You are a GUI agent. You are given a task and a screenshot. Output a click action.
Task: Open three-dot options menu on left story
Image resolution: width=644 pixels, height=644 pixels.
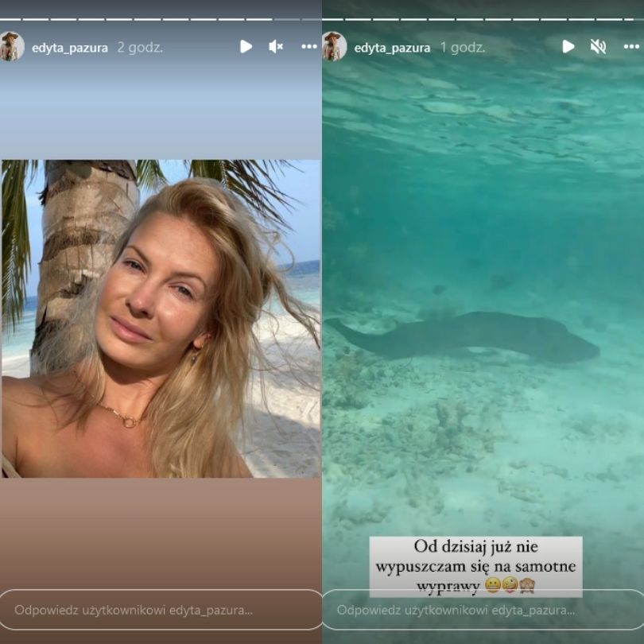308,47
